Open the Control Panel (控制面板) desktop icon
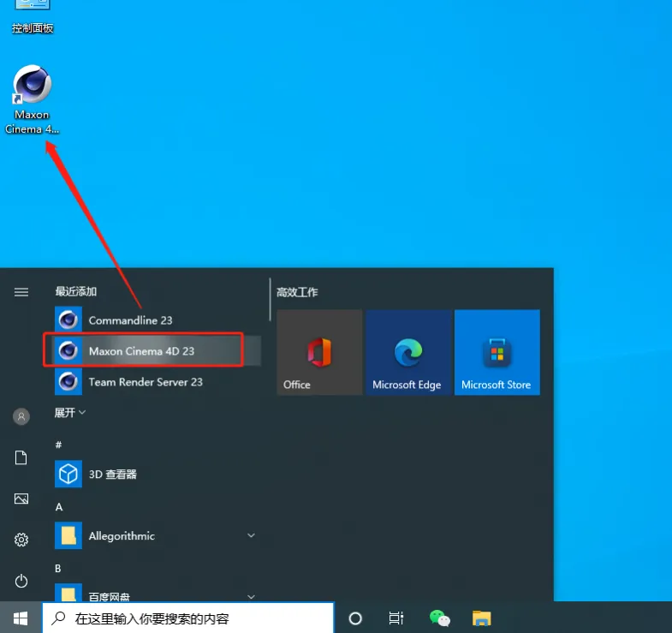This screenshot has height=633, width=672. pos(33,17)
